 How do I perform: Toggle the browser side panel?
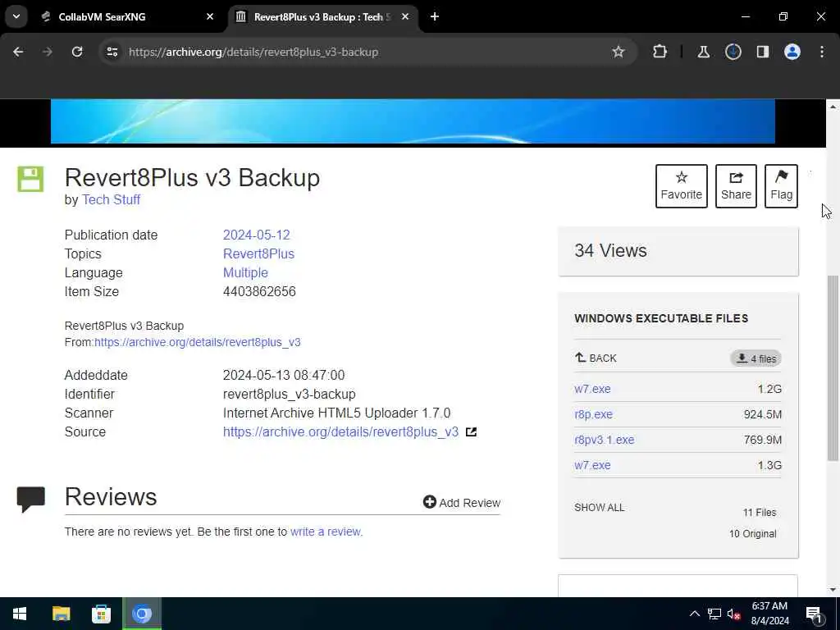pos(762,52)
